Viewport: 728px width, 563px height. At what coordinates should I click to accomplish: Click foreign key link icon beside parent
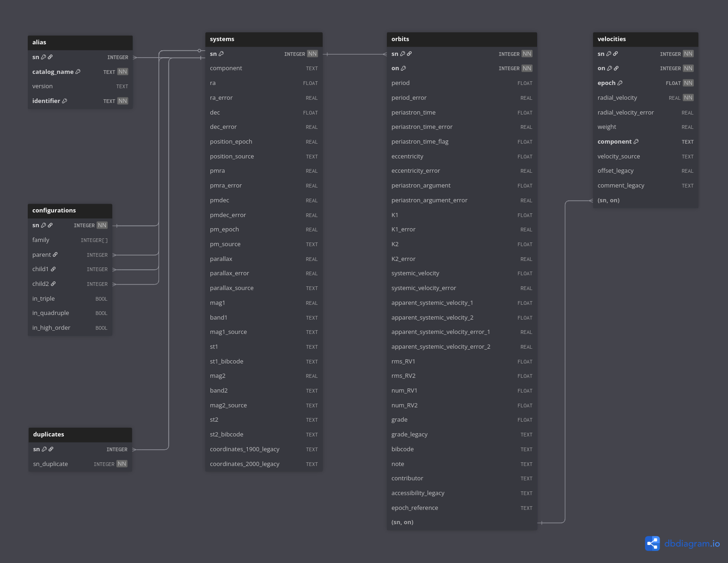pyautogui.click(x=55, y=254)
